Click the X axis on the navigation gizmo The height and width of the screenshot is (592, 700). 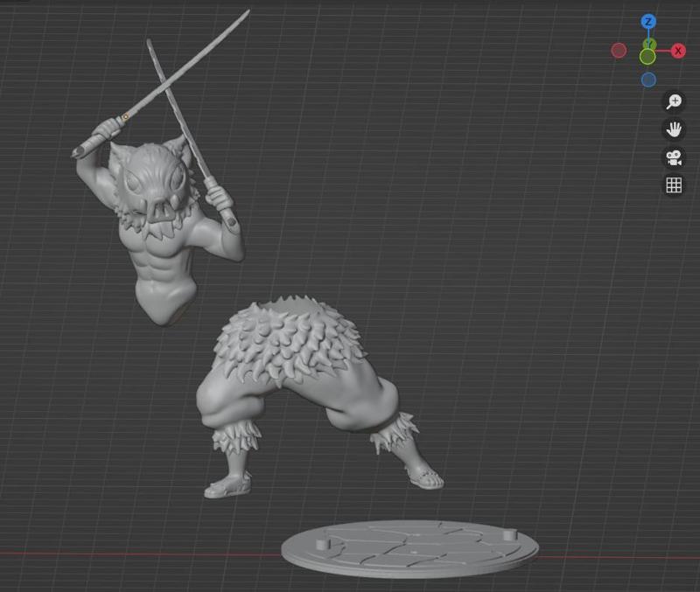(677, 50)
